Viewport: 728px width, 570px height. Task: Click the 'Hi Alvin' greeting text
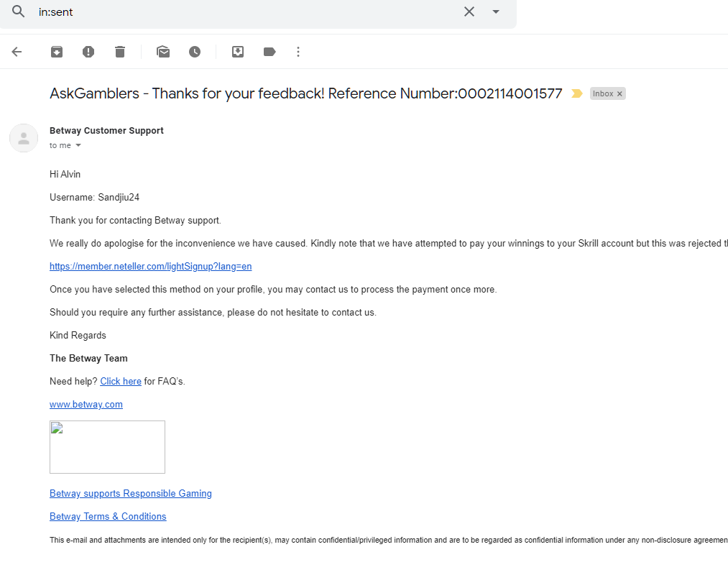pos(65,174)
